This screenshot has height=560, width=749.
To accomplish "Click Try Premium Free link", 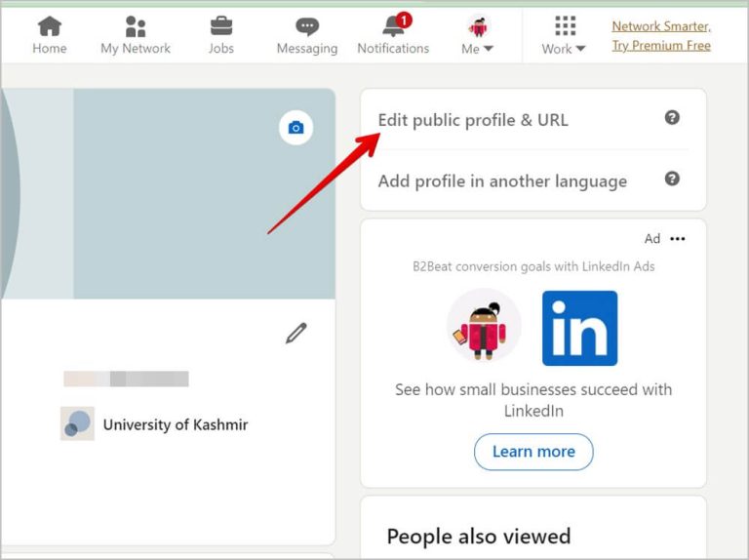I will (661, 46).
